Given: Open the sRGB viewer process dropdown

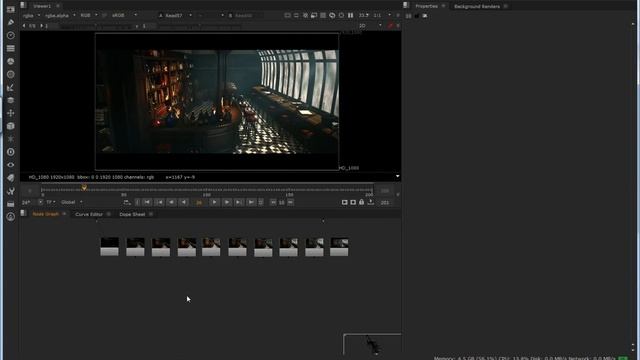Looking at the screenshot, I should (x=124, y=16).
